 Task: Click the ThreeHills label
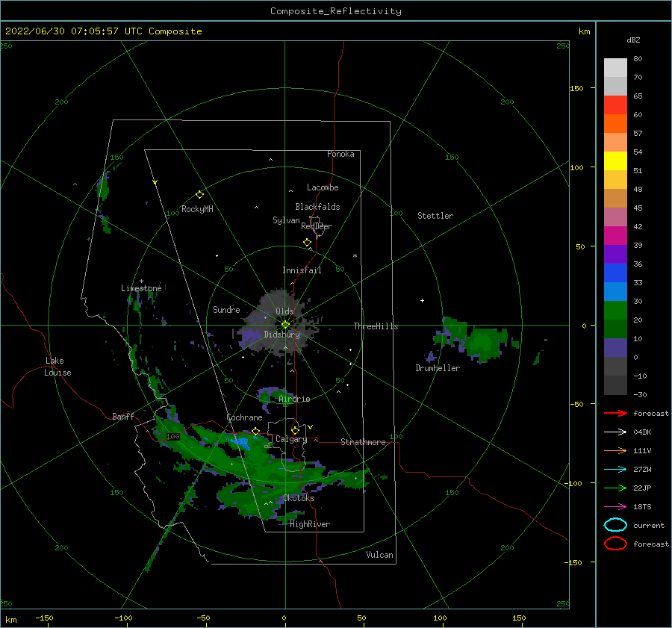click(376, 326)
